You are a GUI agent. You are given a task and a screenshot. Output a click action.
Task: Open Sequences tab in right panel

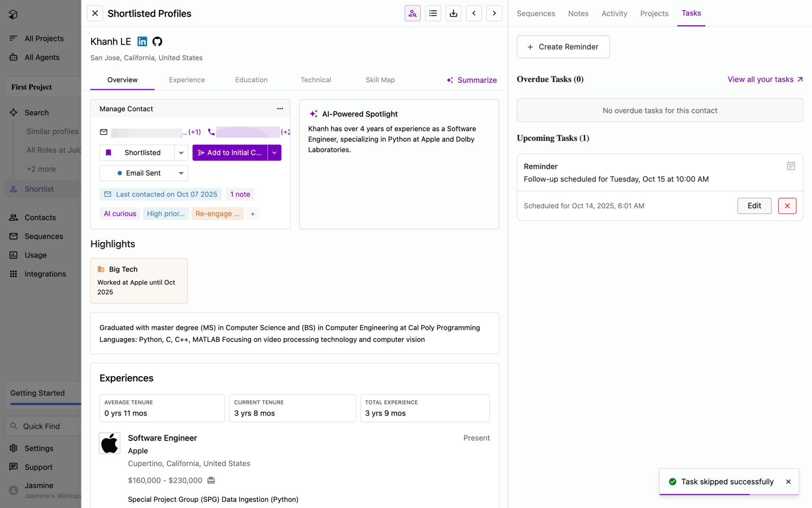(x=536, y=14)
